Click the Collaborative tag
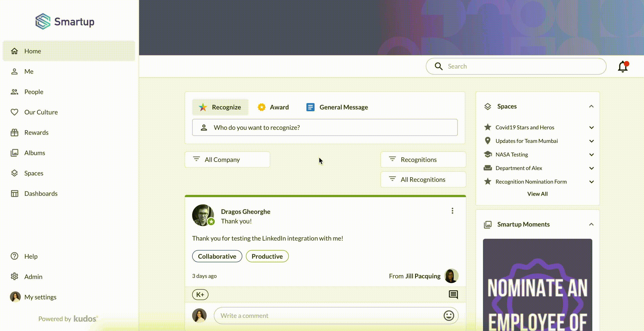 click(217, 256)
